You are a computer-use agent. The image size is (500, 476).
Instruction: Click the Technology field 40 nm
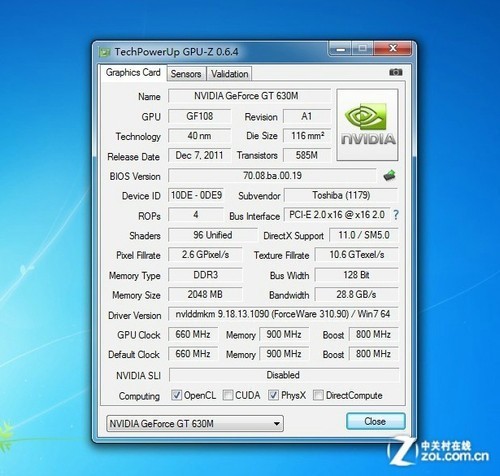tap(199, 136)
